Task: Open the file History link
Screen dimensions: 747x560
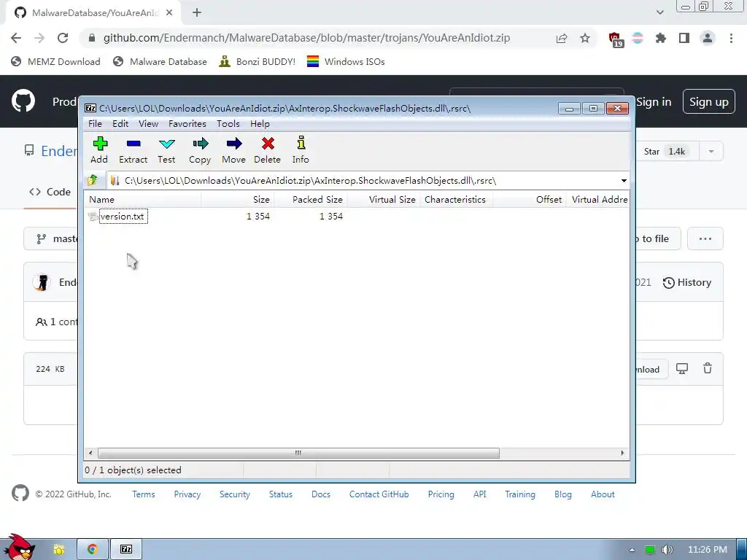Action: click(x=687, y=282)
